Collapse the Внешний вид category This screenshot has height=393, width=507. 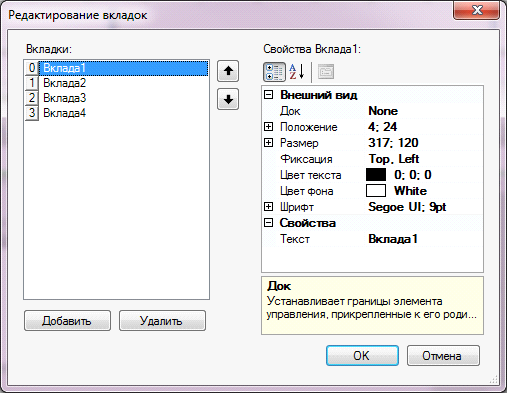(268, 95)
